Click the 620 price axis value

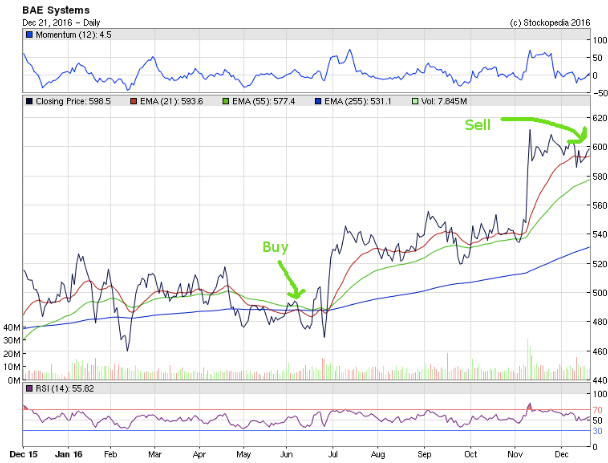click(x=599, y=117)
